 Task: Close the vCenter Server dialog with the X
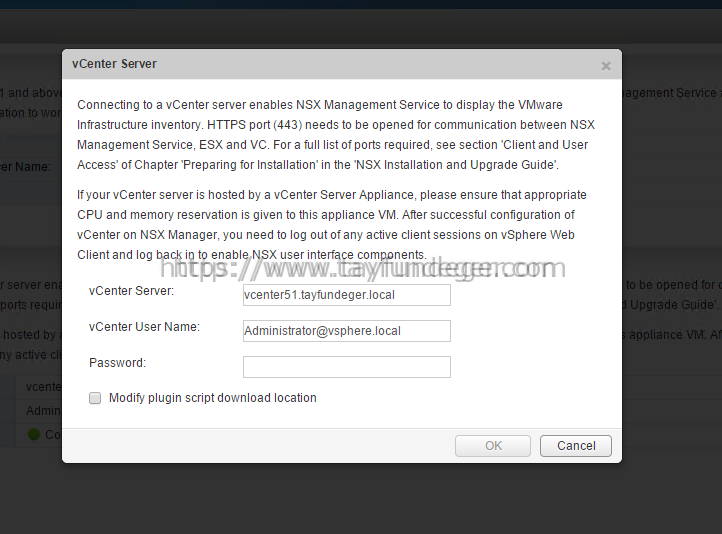tap(606, 66)
